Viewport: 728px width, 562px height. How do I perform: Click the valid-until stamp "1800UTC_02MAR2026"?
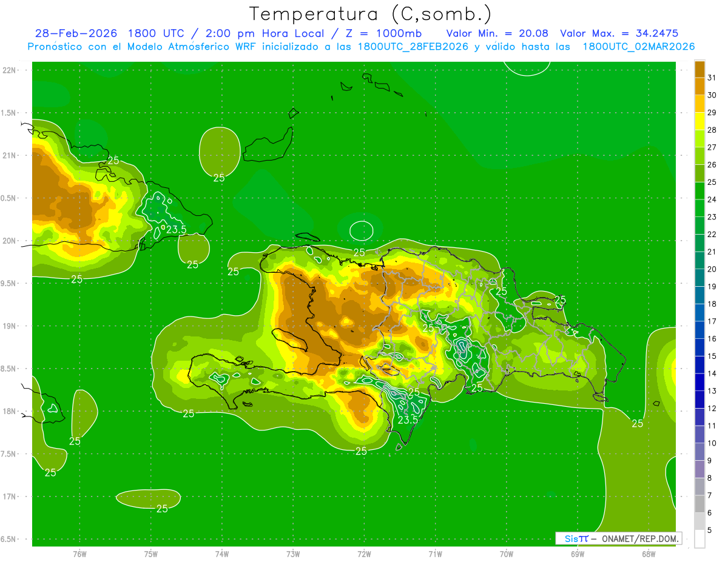point(638,47)
